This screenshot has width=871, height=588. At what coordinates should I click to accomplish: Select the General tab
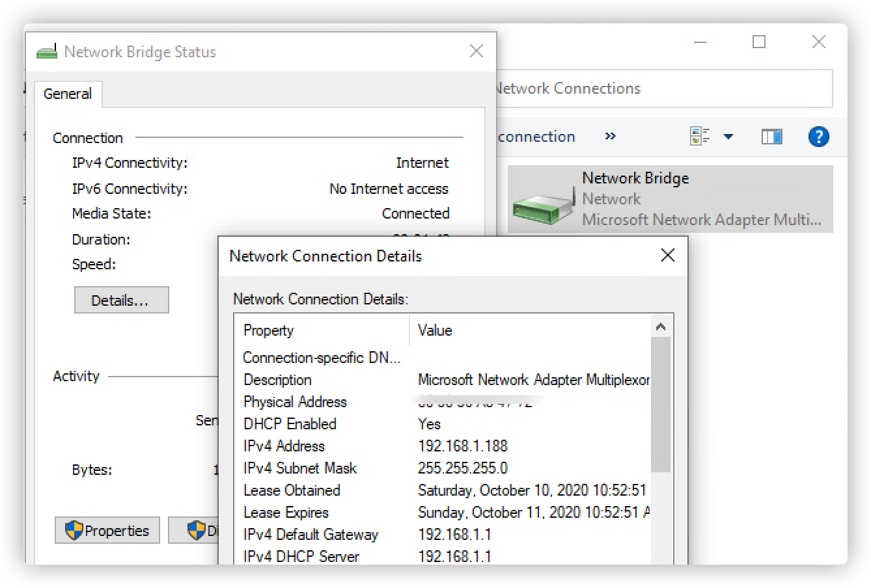point(68,94)
